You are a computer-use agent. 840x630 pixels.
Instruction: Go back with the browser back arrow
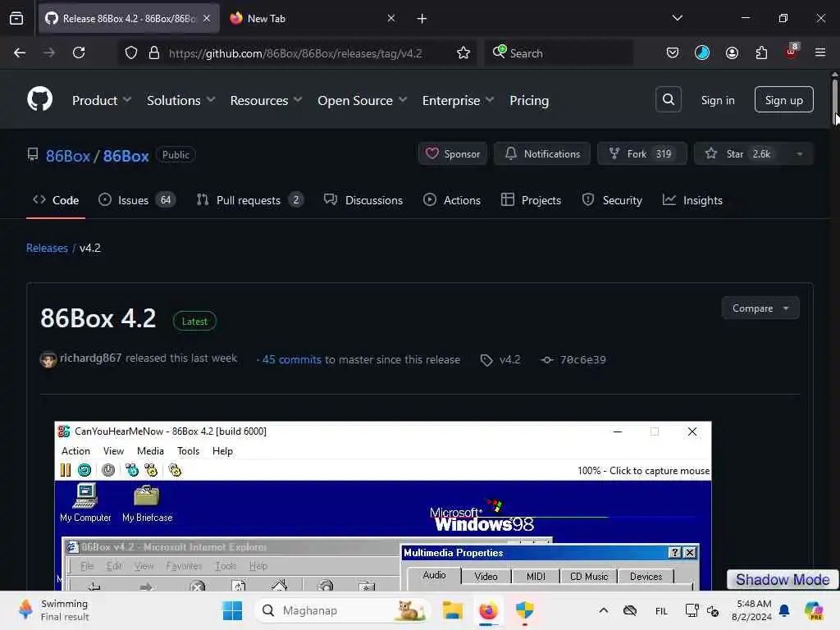(x=20, y=52)
